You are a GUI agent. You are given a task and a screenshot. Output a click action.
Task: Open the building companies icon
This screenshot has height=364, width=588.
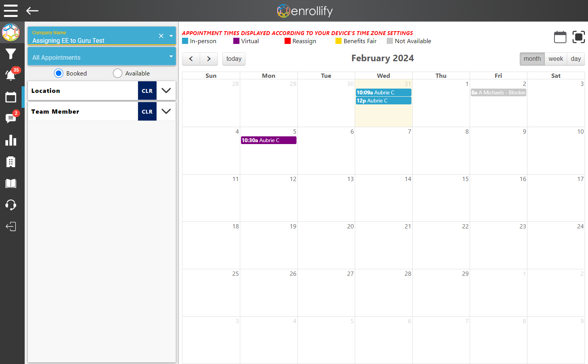pos(11,162)
